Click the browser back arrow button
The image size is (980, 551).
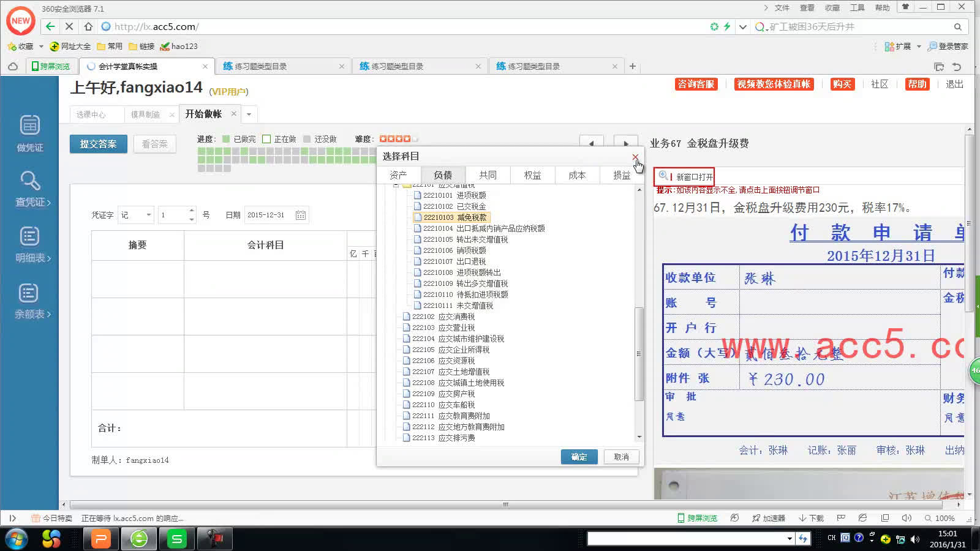coord(51,26)
